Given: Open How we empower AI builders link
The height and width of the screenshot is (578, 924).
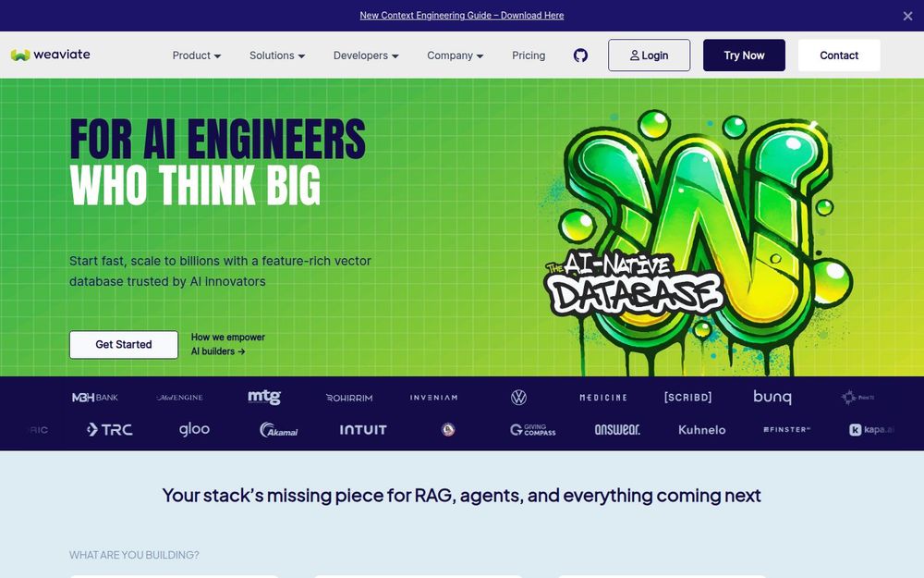Looking at the screenshot, I should coord(227,344).
